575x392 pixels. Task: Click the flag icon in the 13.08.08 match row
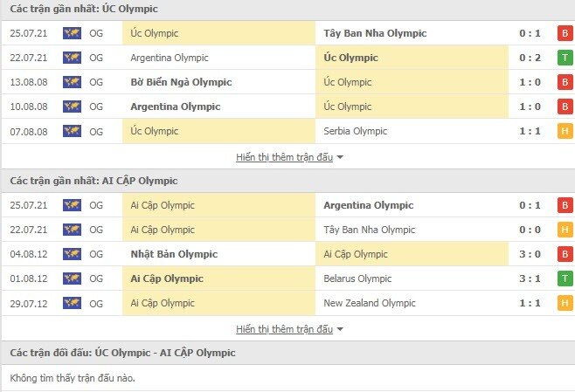72,82
